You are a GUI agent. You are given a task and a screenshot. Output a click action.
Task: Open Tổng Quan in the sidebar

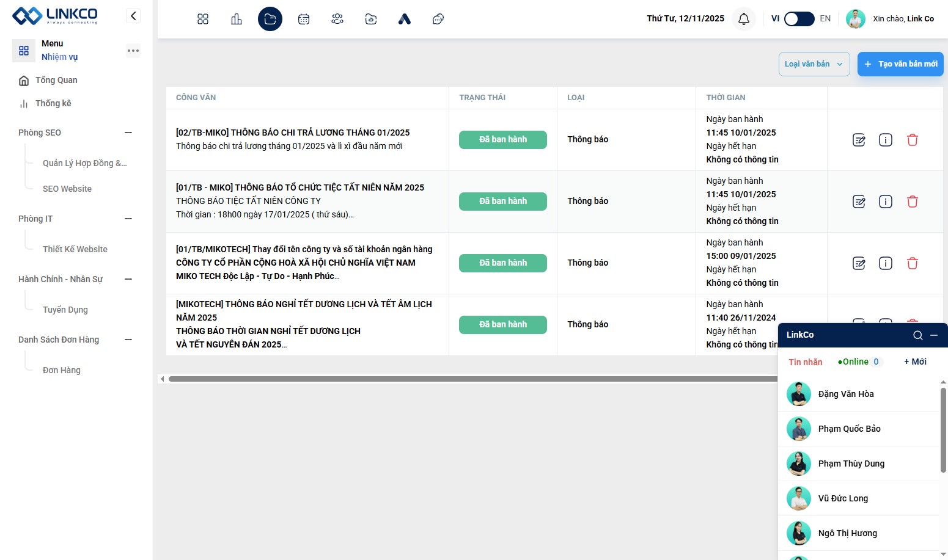pyautogui.click(x=56, y=80)
